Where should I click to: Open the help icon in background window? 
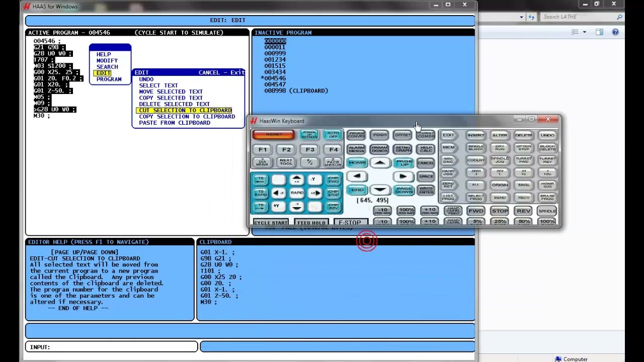coord(615,32)
